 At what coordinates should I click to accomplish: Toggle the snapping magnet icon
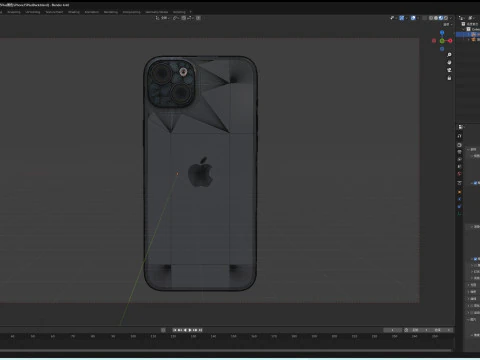184,18
